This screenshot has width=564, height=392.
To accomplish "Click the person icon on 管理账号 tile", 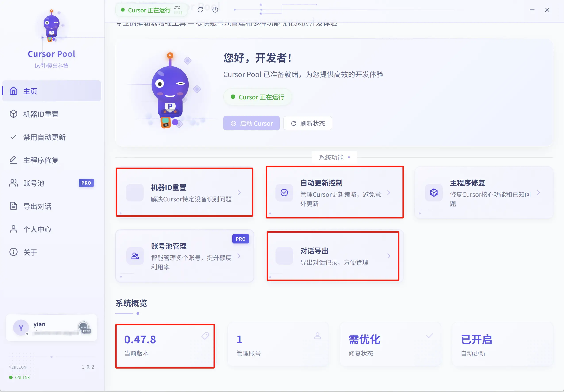I will [318, 336].
